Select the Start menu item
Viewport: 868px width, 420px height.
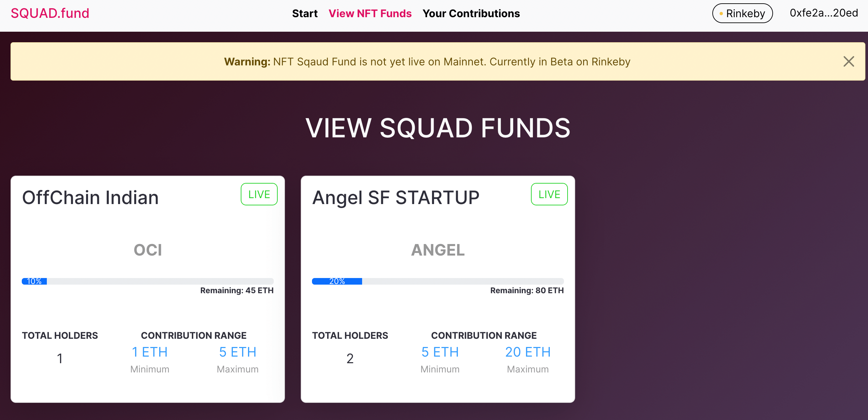305,14
